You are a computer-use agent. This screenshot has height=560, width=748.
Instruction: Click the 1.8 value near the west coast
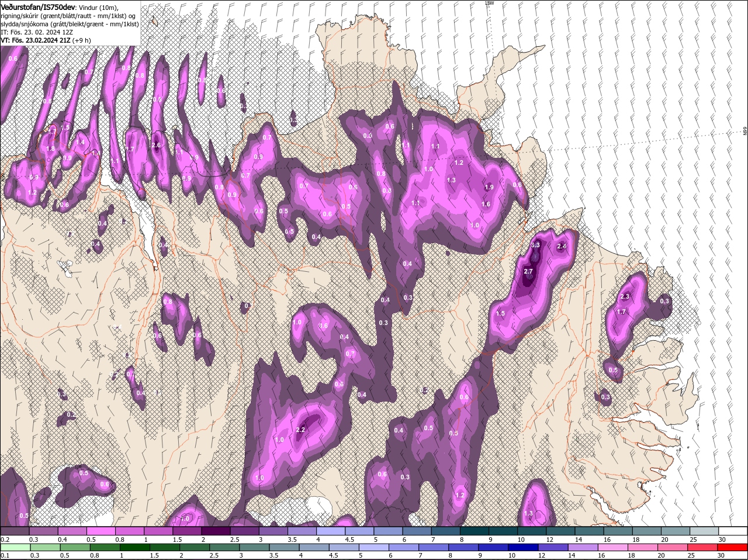(51, 149)
